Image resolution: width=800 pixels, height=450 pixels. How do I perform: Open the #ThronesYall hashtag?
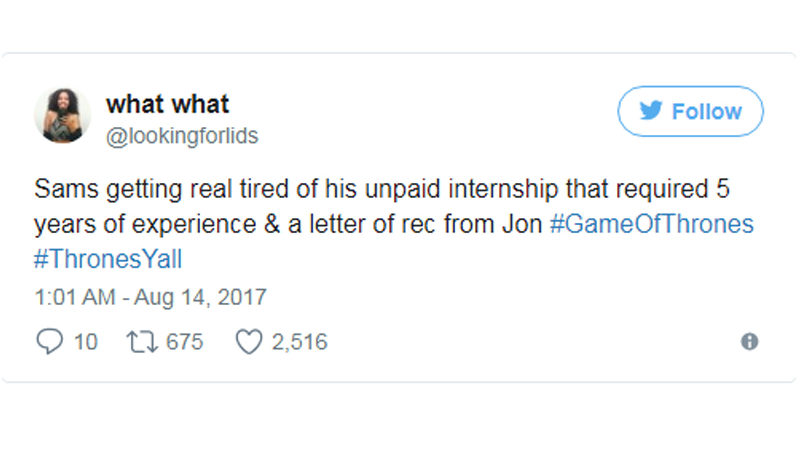pos(109,259)
